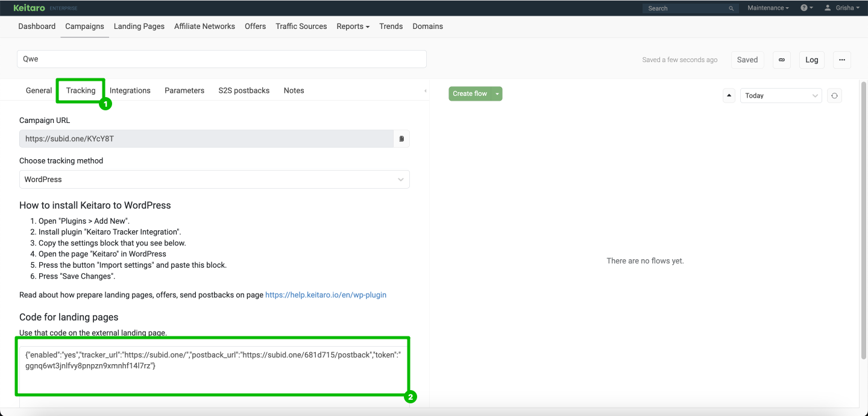The width and height of the screenshot is (868, 416).
Task: Click the Create flow button
Action: tap(470, 93)
